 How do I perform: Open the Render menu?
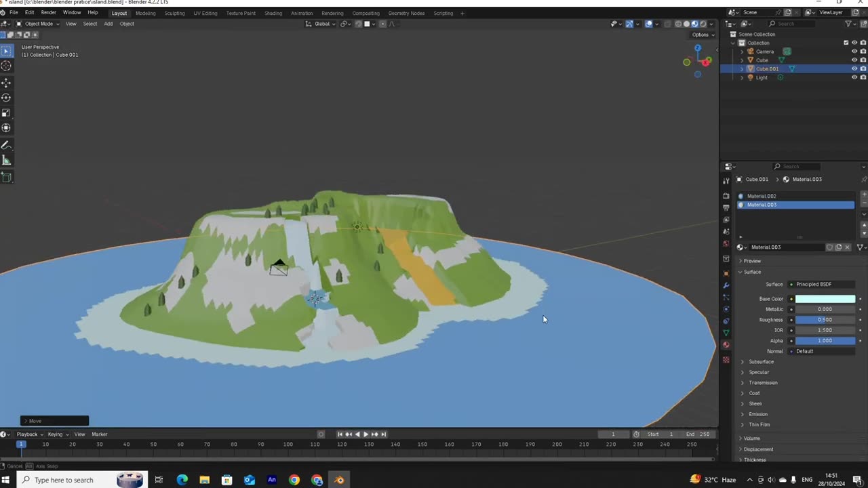tap(48, 12)
